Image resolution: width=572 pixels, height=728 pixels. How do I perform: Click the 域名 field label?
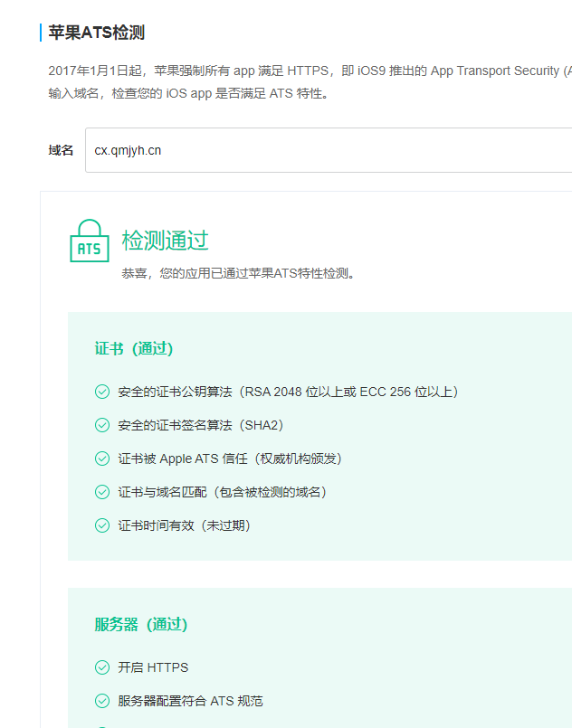pyautogui.click(x=61, y=150)
